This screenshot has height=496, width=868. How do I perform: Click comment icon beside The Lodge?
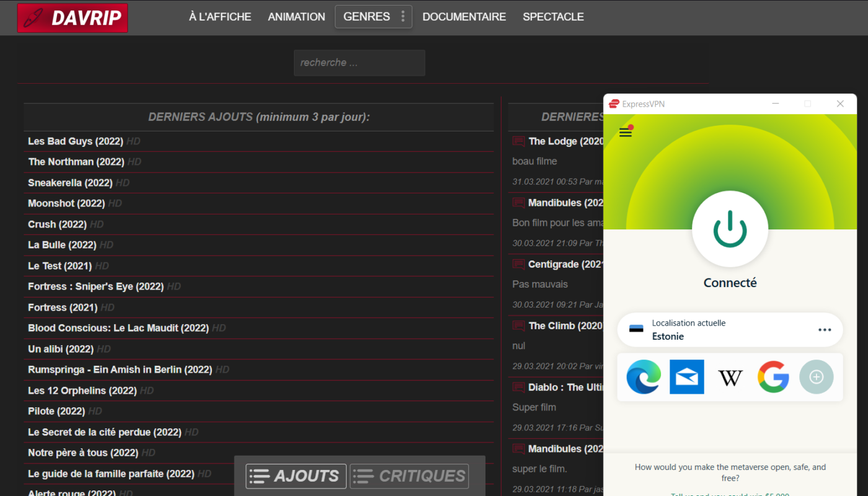click(x=518, y=141)
